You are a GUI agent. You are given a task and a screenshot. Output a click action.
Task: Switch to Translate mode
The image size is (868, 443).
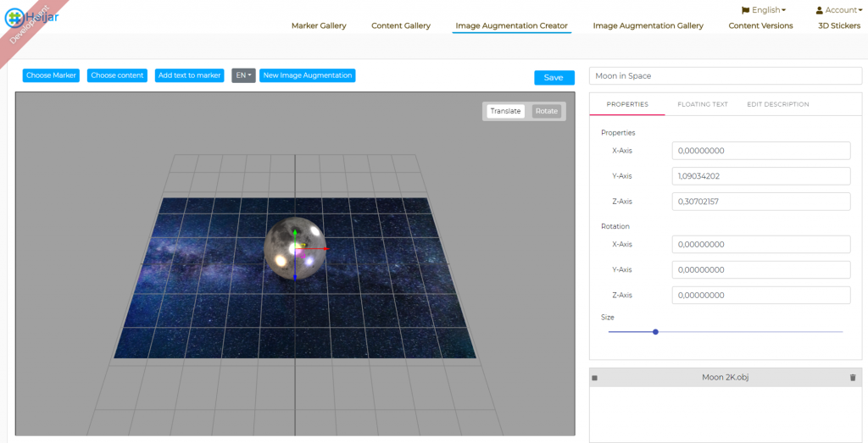click(505, 111)
